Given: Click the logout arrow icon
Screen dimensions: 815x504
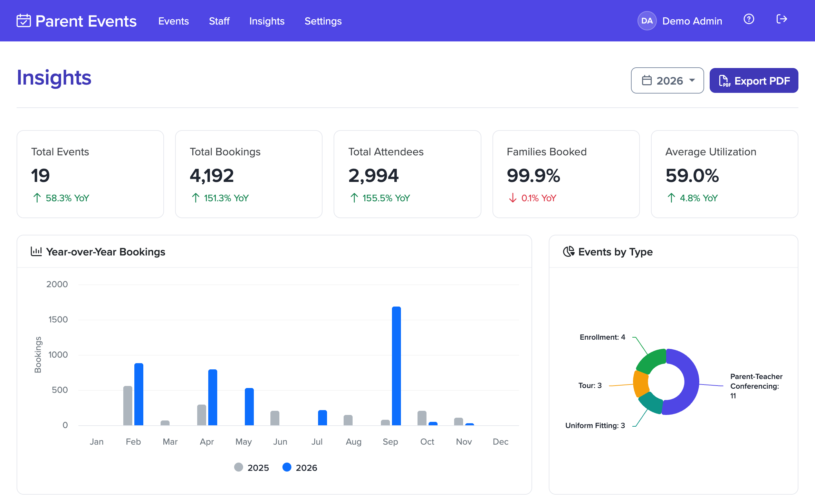Looking at the screenshot, I should pyautogui.click(x=782, y=19).
